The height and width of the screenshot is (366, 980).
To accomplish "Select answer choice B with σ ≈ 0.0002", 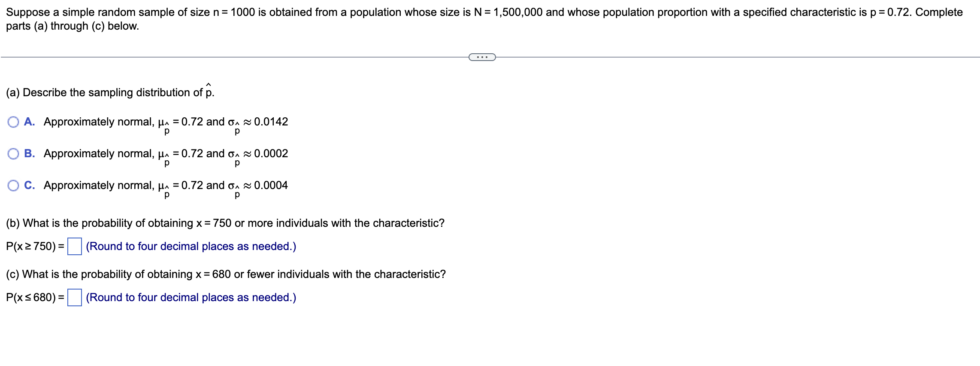I will pos(13,154).
